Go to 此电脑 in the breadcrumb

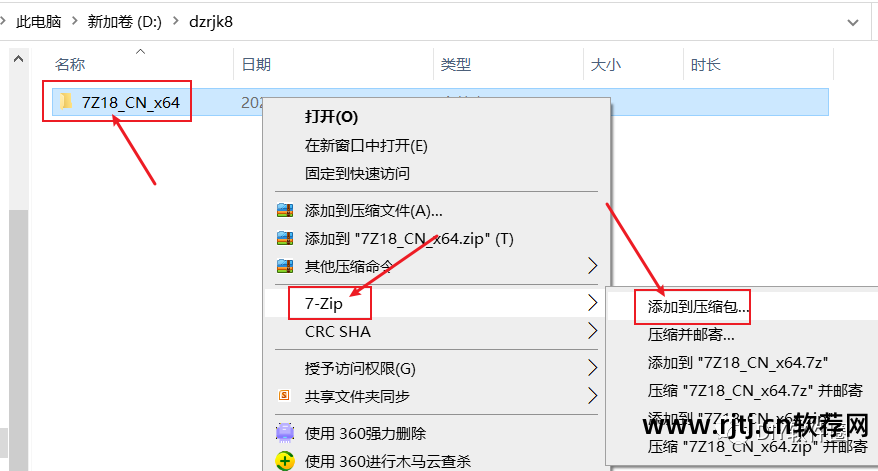click(39, 22)
